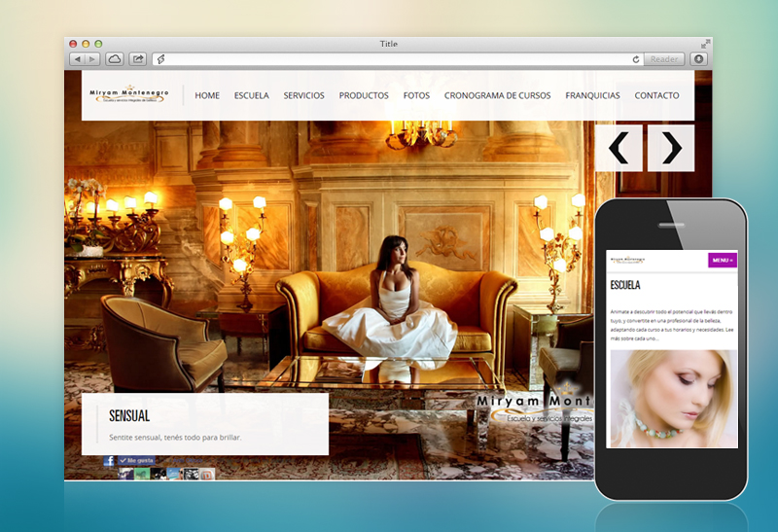
Task: Open the purple MENU button on the phone
Action: pyautogui.click(x=723, y=260)
